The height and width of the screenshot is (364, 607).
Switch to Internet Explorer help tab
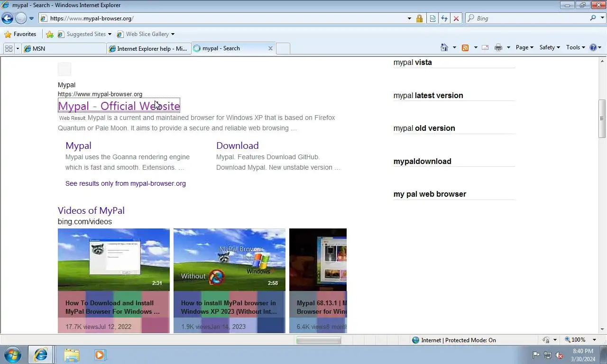coord(149,48)
